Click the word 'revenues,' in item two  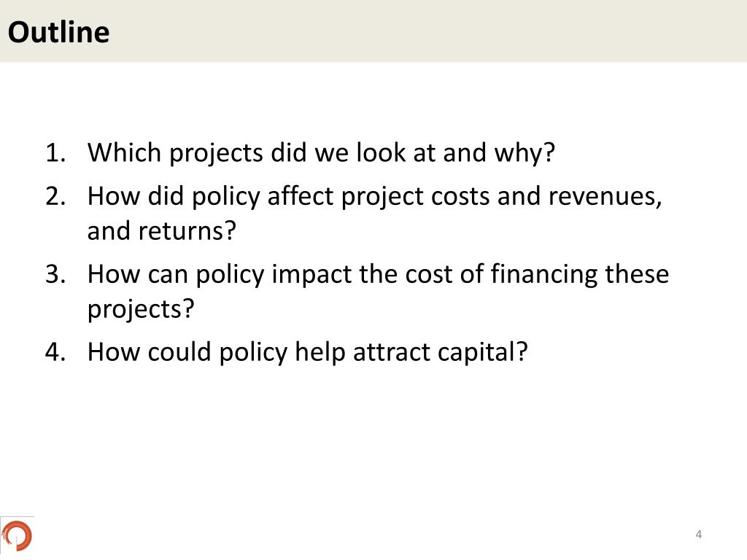(605, 197)
